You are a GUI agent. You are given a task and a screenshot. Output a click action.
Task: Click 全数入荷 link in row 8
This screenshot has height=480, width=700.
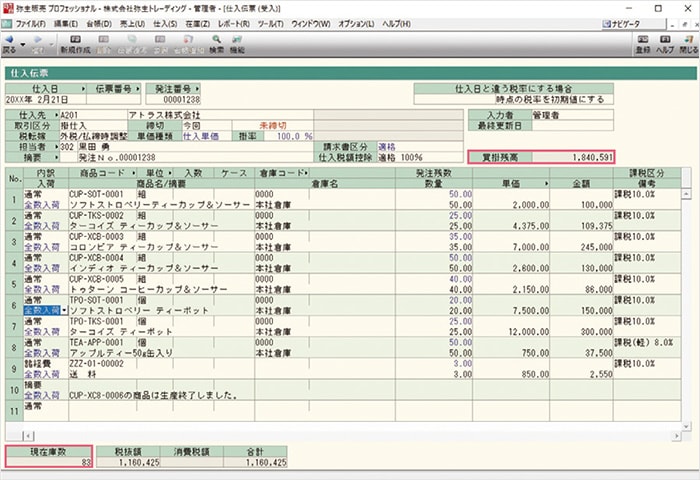tap(42, 353)
